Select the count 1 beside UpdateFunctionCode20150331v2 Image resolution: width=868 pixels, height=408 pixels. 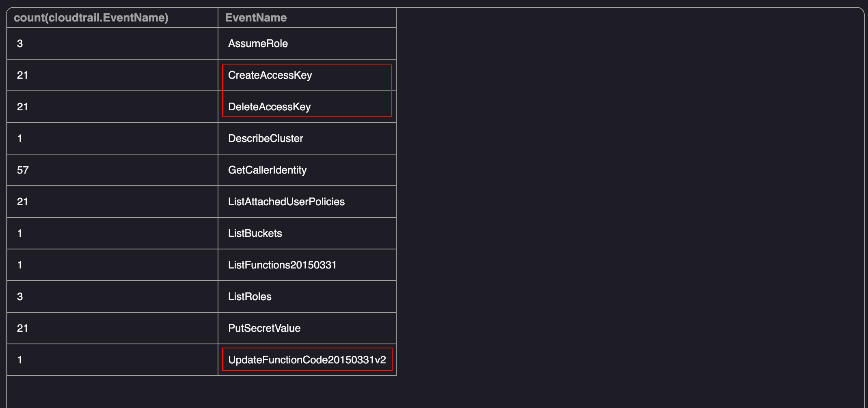coord(19,360)
